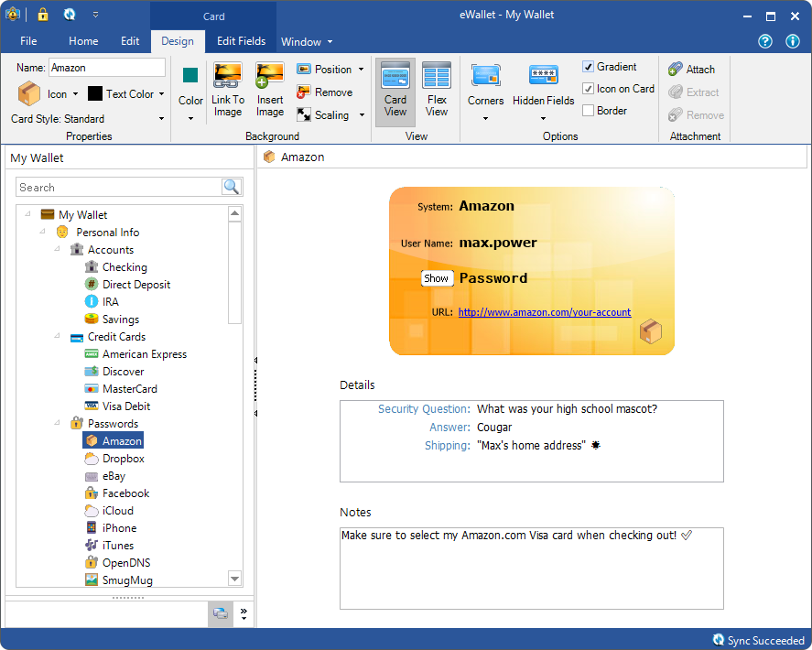Open the About info icon
The width and height of the screenshot is (812, 650).
pyautogui.click(x=793, y=41)
